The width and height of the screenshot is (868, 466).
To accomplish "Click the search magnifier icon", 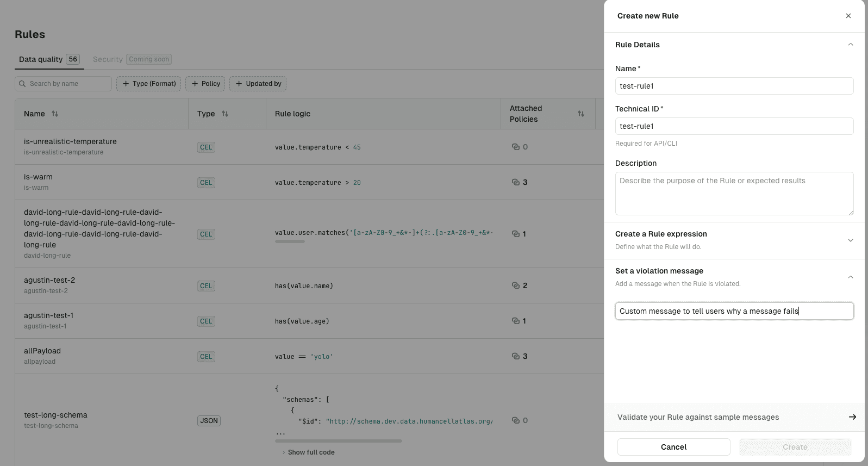I will coord(22,84).
